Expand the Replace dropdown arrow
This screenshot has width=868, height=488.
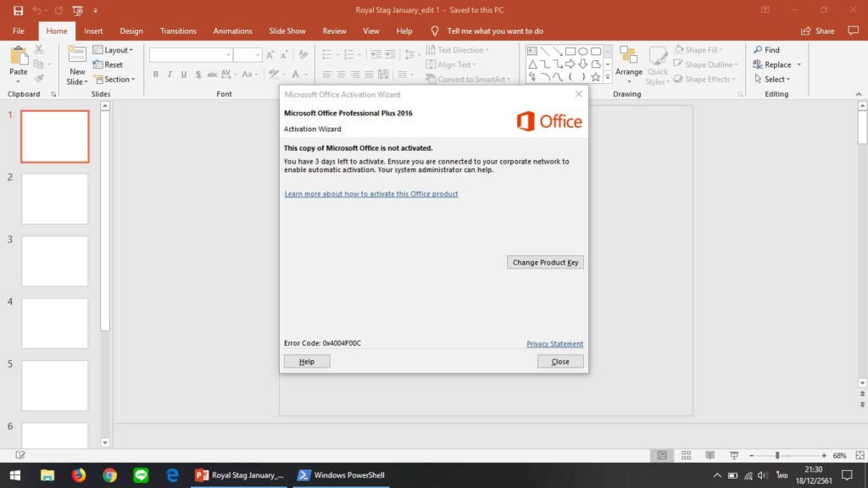point(799,64)
